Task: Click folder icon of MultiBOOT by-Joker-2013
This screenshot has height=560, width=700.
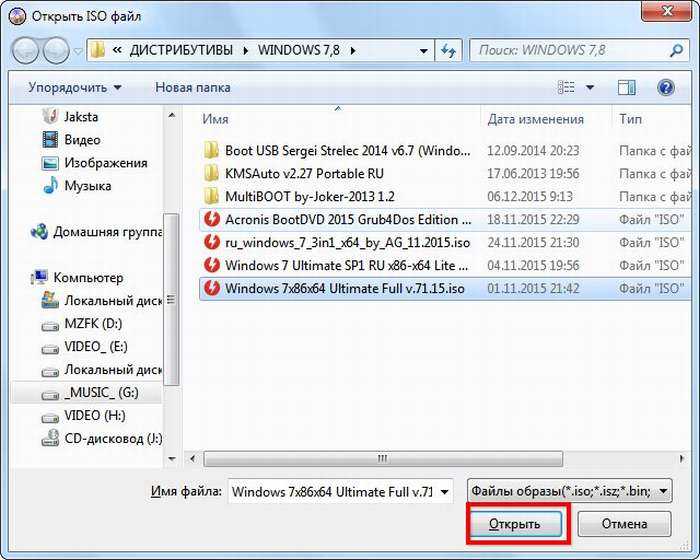Action: pyautogui.click(x=211, y=196)
